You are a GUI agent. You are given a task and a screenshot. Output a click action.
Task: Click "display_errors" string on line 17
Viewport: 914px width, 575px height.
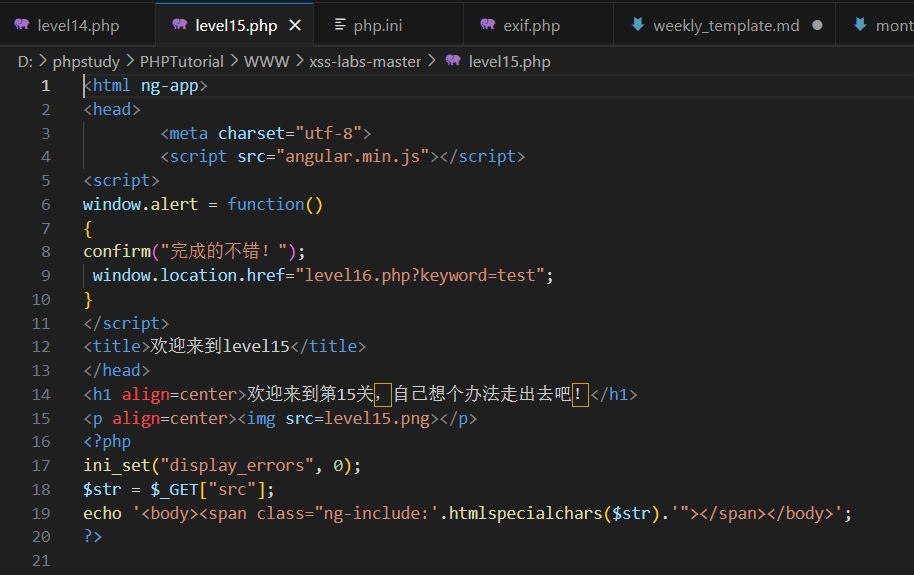(237, 466)
